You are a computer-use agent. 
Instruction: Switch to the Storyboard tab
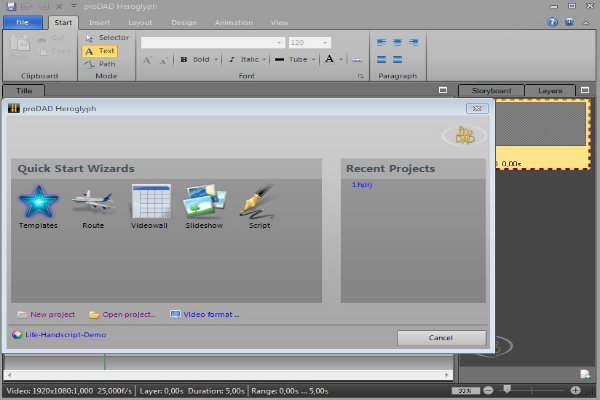coord(491,91)
